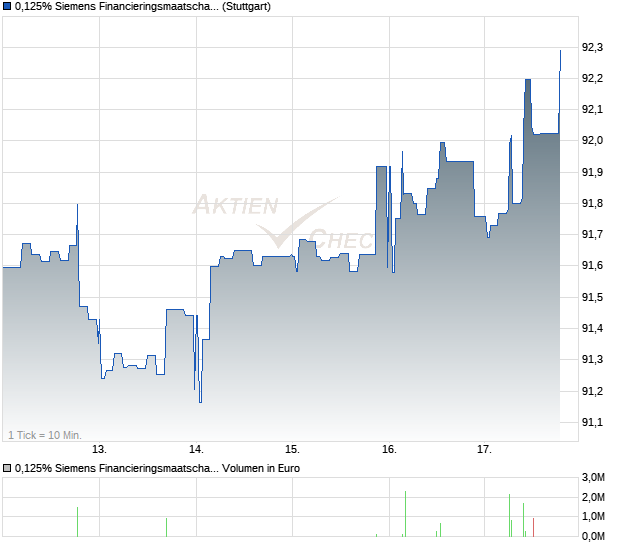Click the x-axis date label '14.'

click(196, 450)
